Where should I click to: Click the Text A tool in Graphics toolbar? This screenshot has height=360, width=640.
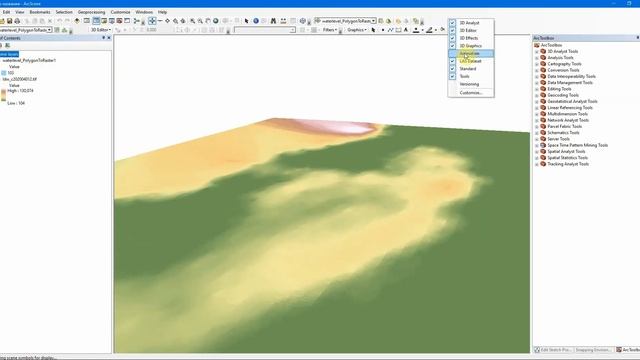coord(406,30)
